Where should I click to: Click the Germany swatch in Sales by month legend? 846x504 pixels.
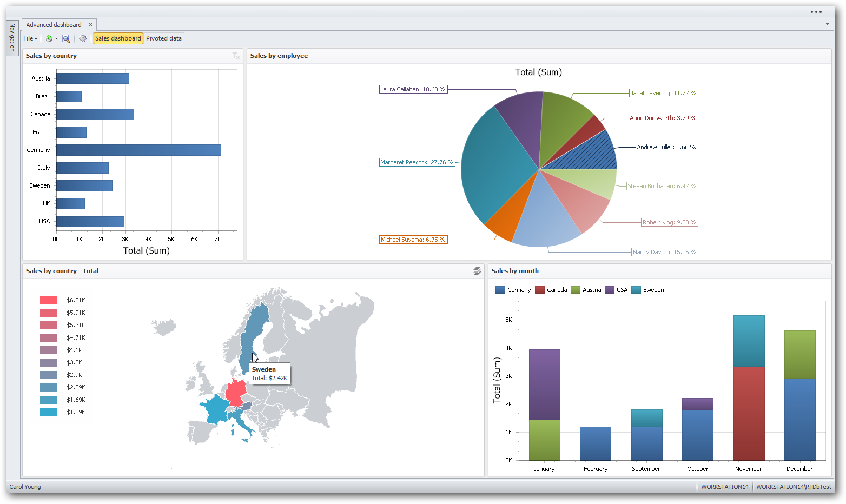pos(500,290)
